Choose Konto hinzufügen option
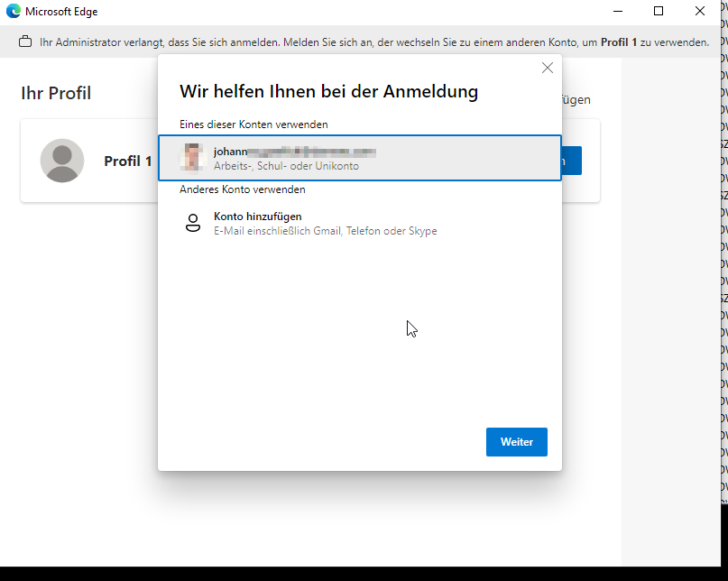Image resolution: width=728 pixels, height=581 pixels. pyautogui.click(x=360, y=224)
